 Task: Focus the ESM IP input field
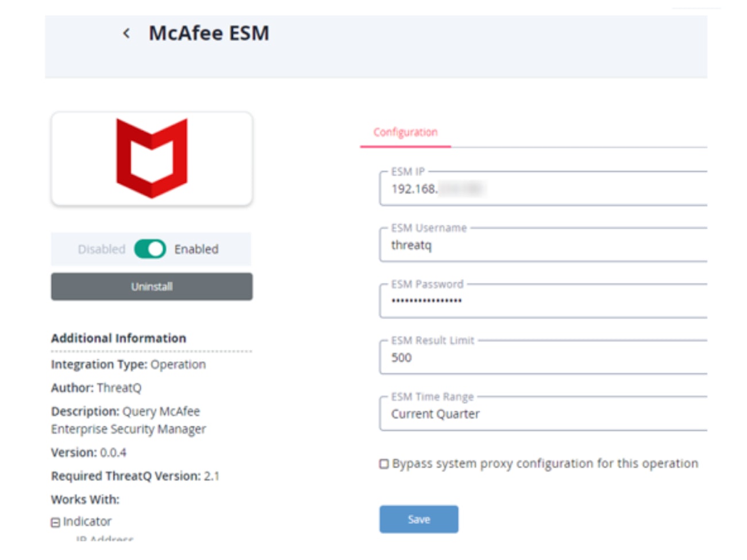coord(543,189)
